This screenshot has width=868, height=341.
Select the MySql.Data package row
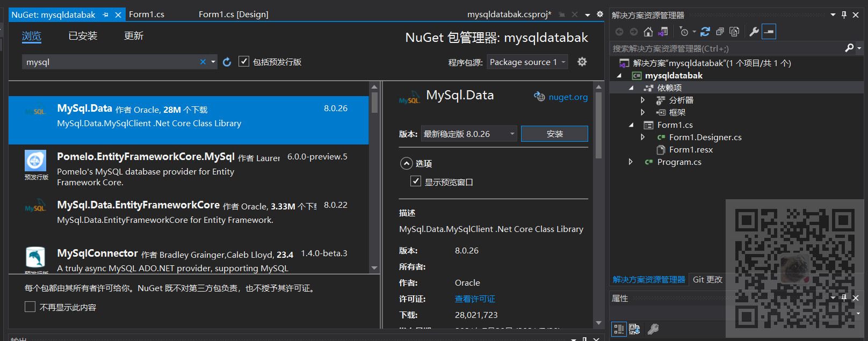189,120
